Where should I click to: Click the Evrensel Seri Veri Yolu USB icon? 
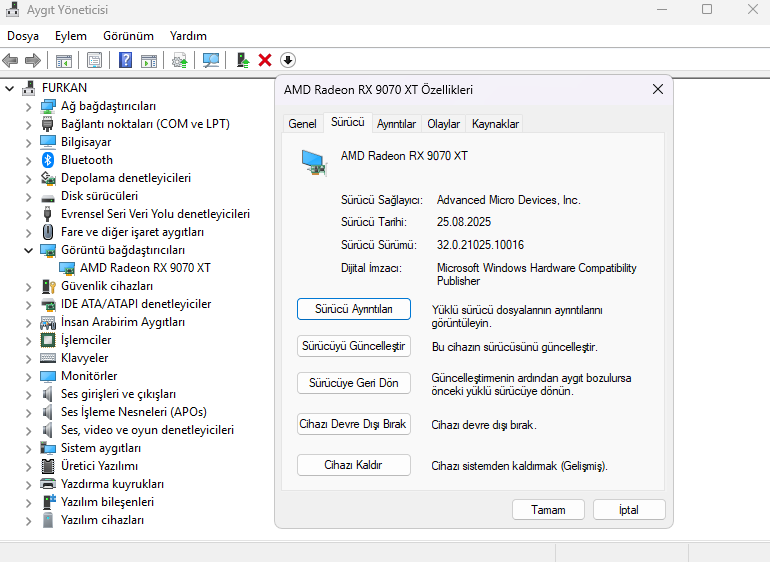pyautogui.click(x=48, y=214)
